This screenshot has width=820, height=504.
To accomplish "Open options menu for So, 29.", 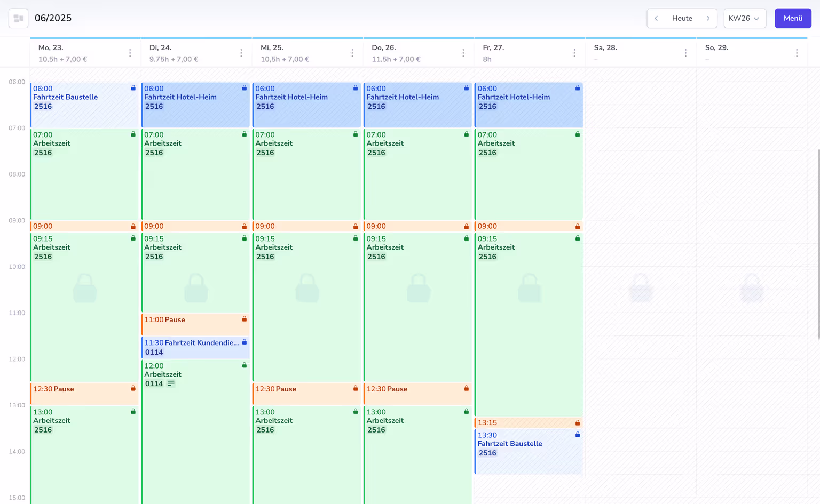I will (x=797, y=53).
